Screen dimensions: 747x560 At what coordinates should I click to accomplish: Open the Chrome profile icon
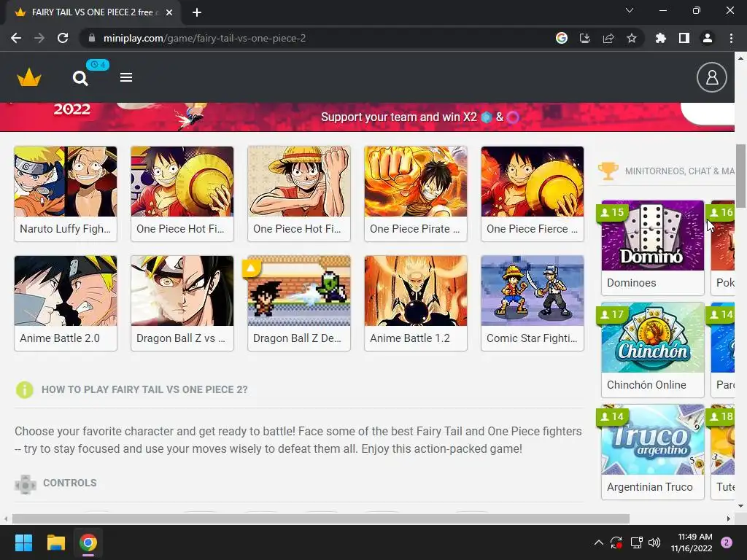click(x=708, y=38)
